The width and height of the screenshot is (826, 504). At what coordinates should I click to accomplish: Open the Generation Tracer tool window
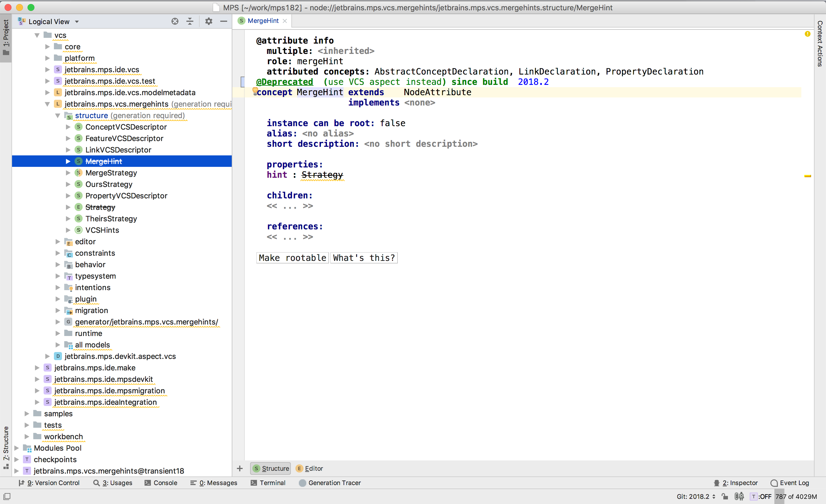click(330, 482)
